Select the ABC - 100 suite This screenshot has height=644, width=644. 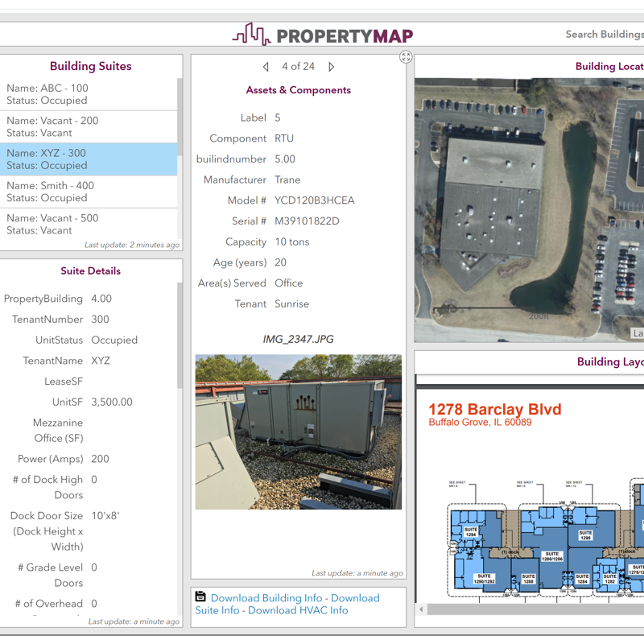[89, 94]
